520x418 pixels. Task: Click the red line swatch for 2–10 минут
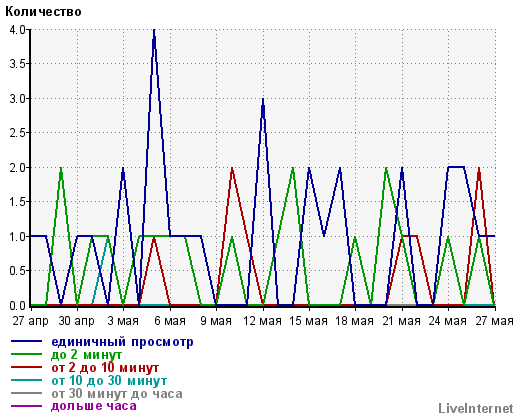[26, 367]
